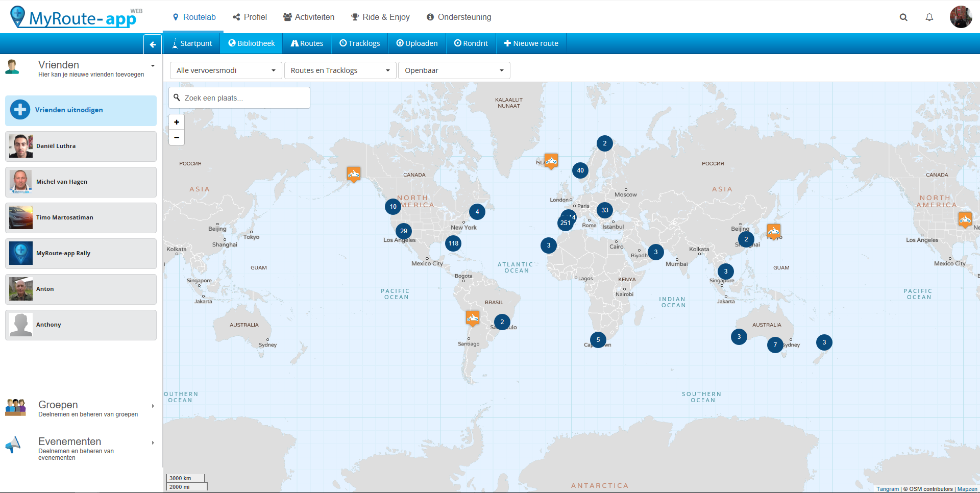The width and height of the screenshot is (980, 493).
Task: Open the cluster marker showing 40
Action: 580,170
